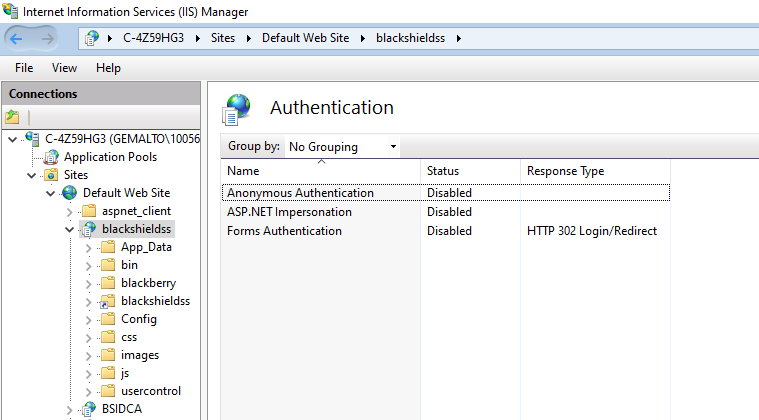
Task: Click the globe icon in address bar
Action: click(x=91, y=38)
